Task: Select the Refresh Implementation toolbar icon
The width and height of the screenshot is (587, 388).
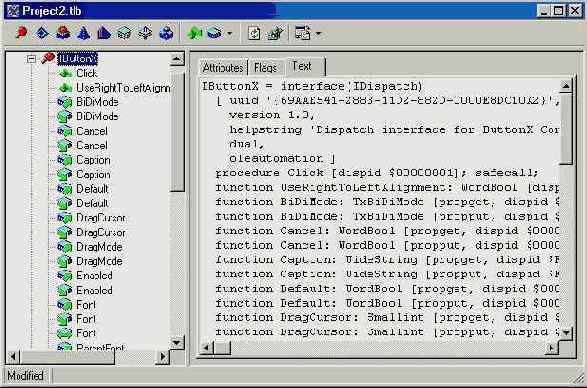Action: coord(255,33)
